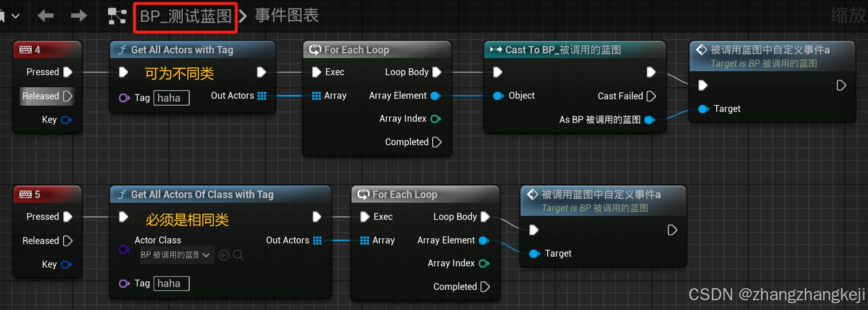Open the Actor Class dropdown BP 被调用的蓝图
Viewport: 868px width, 310px height.
[177, 255]
